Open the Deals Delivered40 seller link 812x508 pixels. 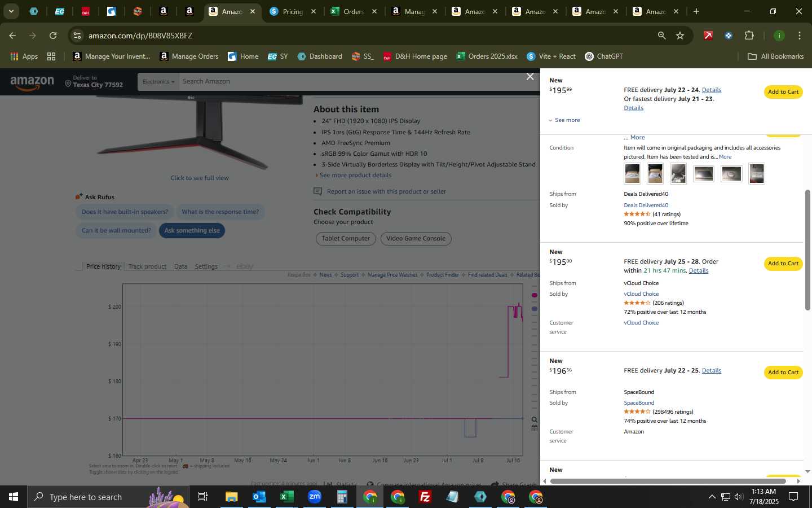pyautogui.click(x=646, y=205)
